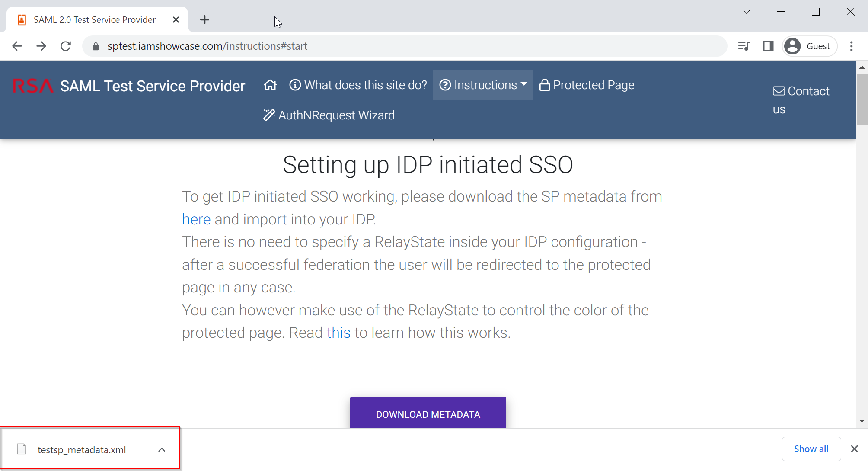The image size is (868, 471).
Task: Close the downloads bar
Action: click(x=854, y=449)
